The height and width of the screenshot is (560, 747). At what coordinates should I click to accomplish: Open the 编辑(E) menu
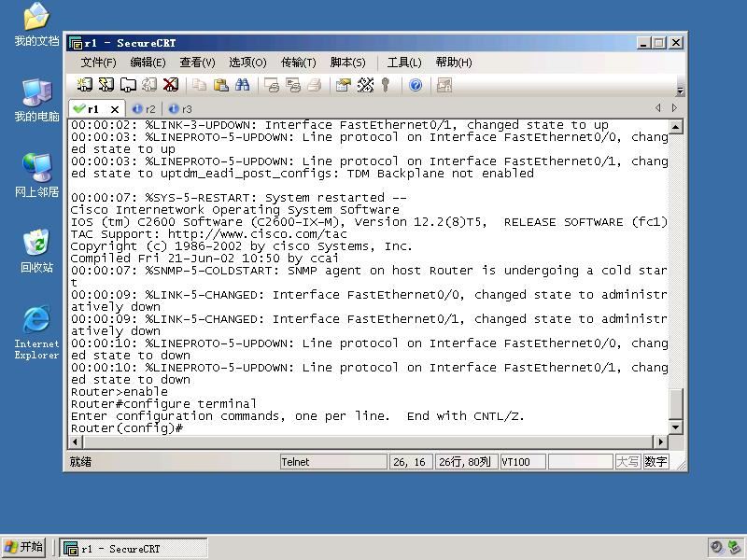[x=148, y=63]
